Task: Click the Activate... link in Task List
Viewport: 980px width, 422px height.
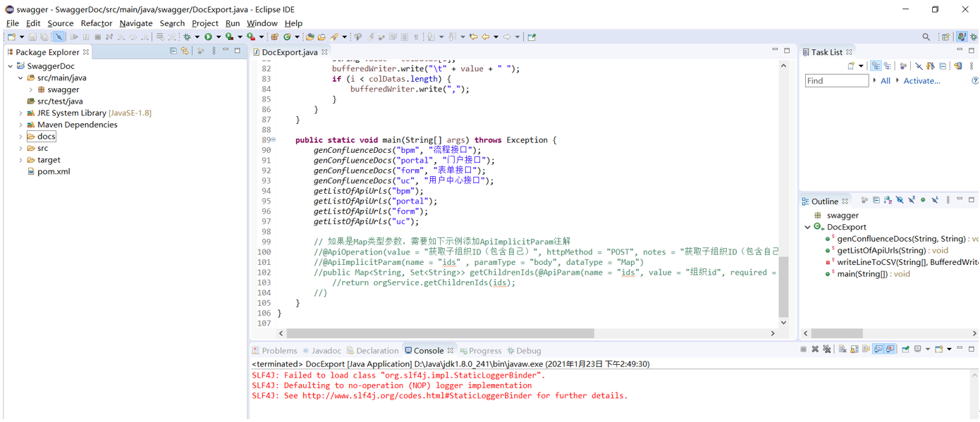Action: [921, 81]
